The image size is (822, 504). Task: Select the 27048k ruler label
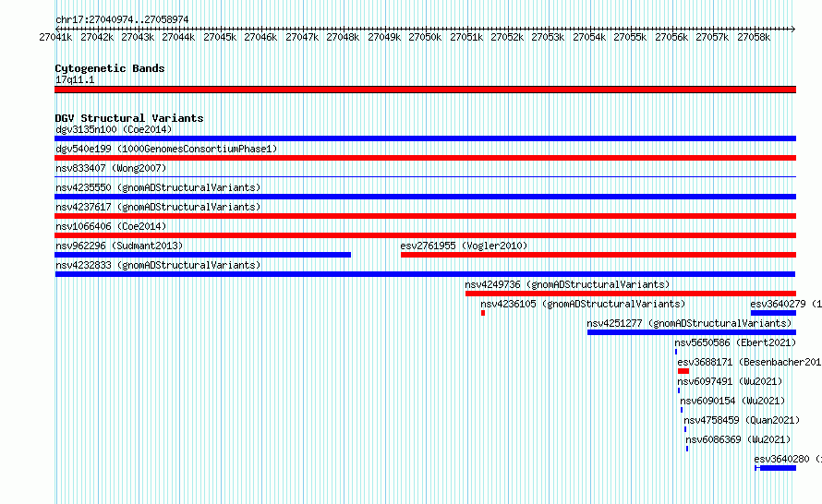343,37
